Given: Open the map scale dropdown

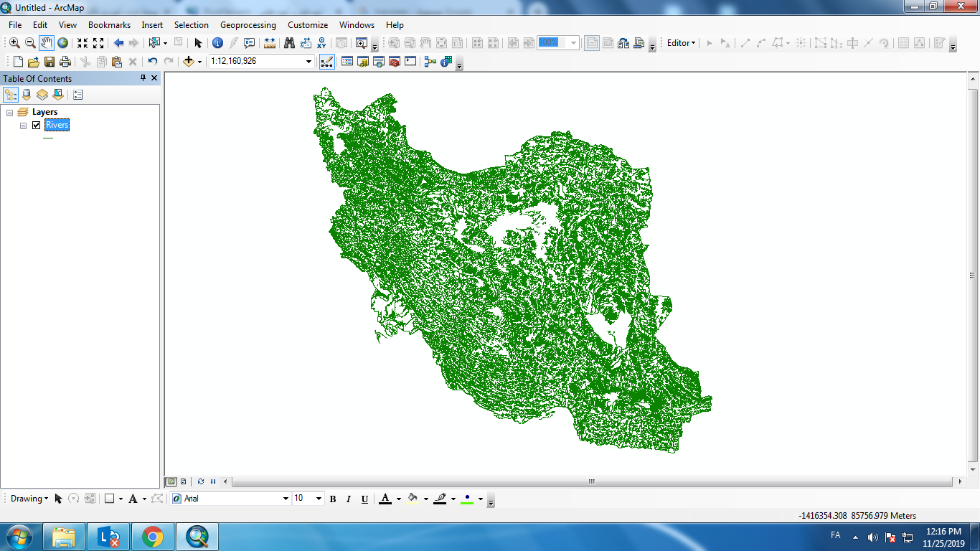Looking at the screenshot, I should click(x=309, y=62).
